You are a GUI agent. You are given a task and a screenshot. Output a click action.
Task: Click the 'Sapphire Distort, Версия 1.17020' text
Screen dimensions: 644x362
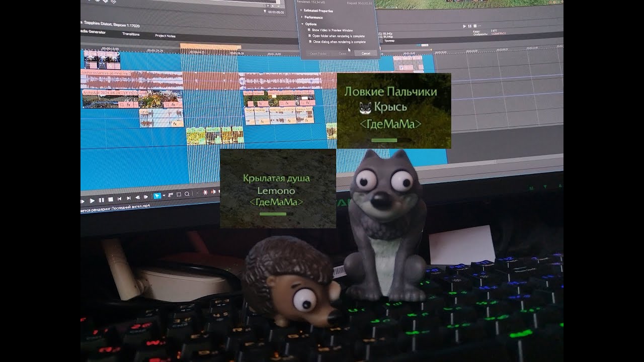[x=111, y=24]
